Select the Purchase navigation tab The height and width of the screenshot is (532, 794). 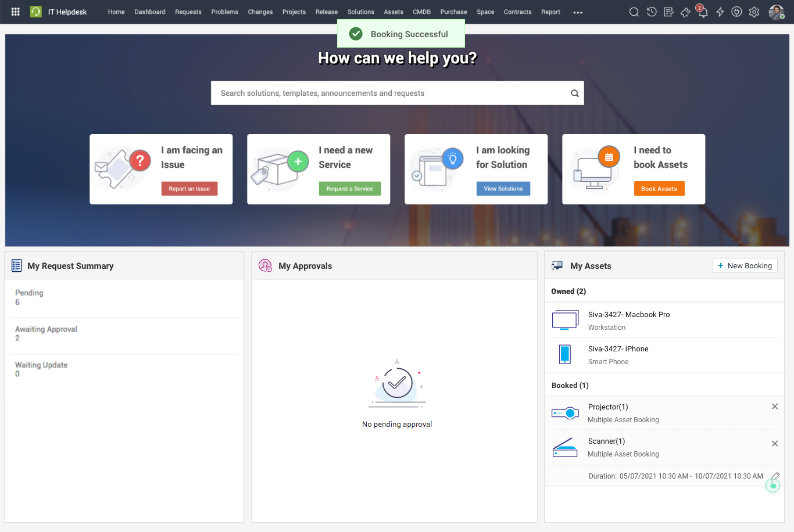pos(453,12)
